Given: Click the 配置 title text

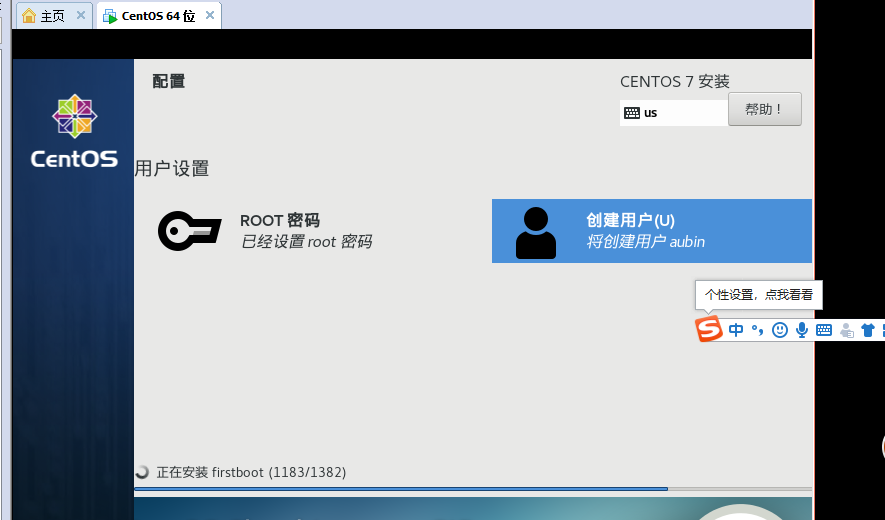Looking at the screenshot, I should point(169,81).
